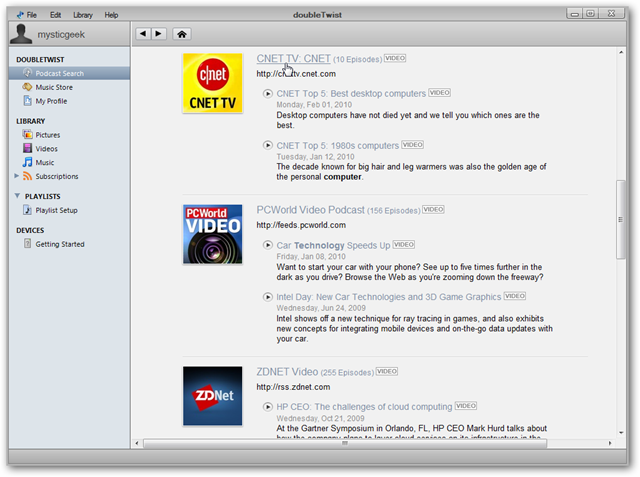Open the ZDNET Video podcast link
The height and width of the screenshot is (477, 640).
(287, 372)
